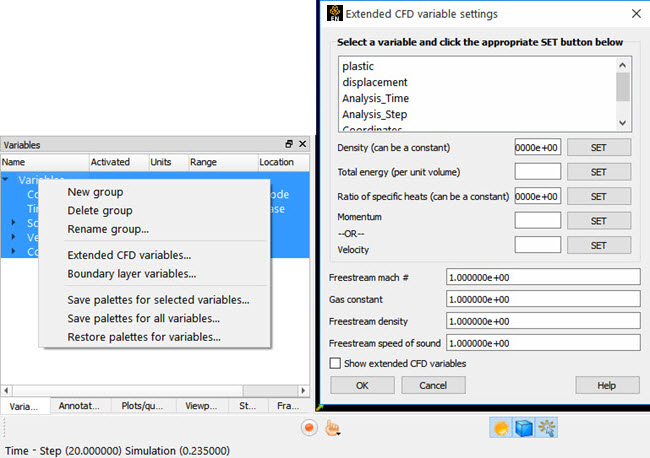Enable Show extended CFD variables checkbox
The image size is (650, 458).
(335, 363)
